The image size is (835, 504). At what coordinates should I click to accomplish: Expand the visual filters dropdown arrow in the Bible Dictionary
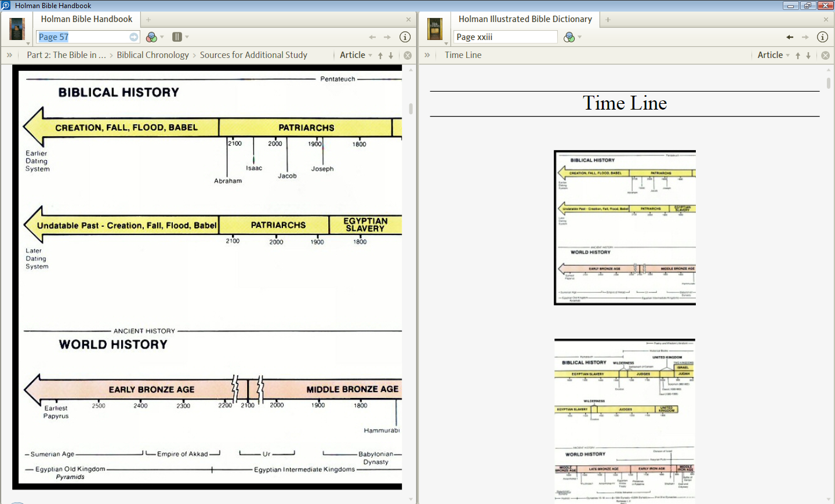pyautogui.click(x=580, y=37)
